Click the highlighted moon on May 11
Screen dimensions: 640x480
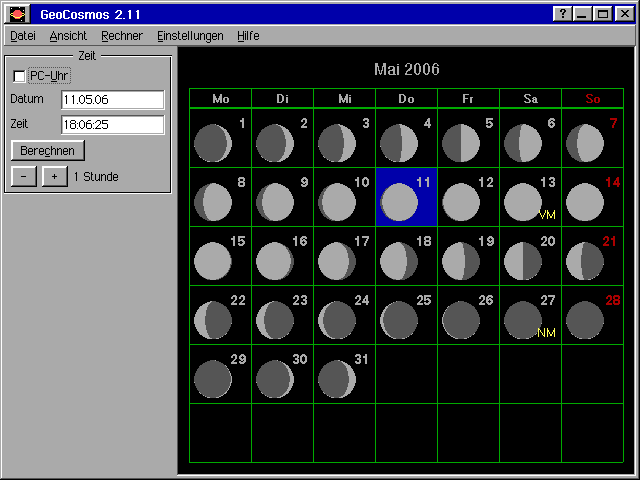(x=399, y=202)
